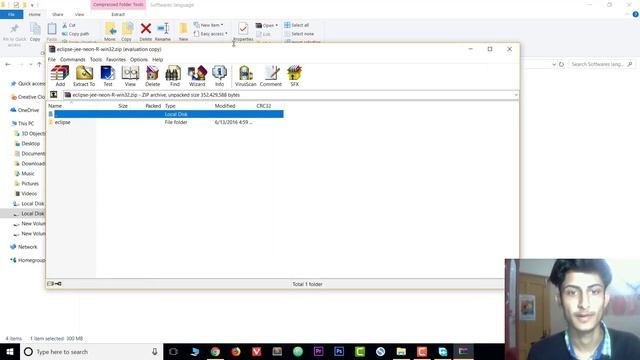Open OneDrive in navigation pane
640x360 pixels.
pyautogui.click(x=24, y=110)
